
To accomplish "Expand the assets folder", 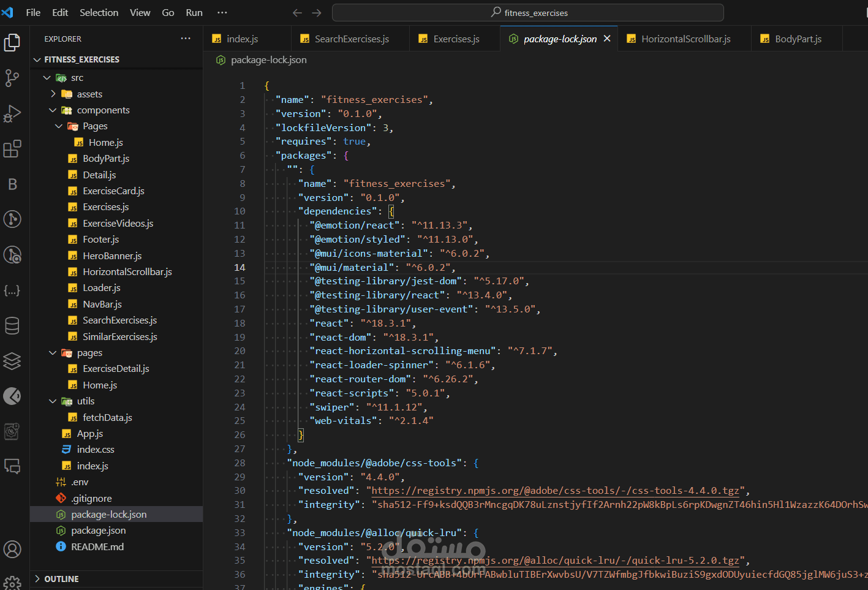I will tap(53, 94).
